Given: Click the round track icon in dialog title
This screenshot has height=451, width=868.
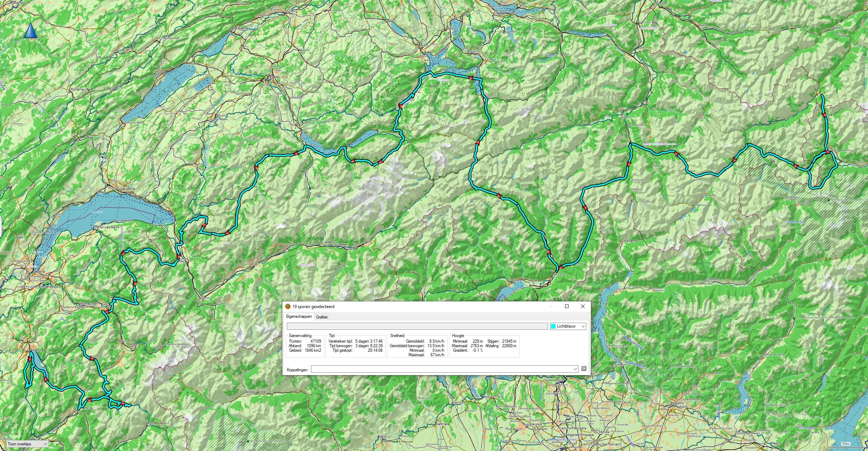Looking at the screenshot, I should point(288,307).
